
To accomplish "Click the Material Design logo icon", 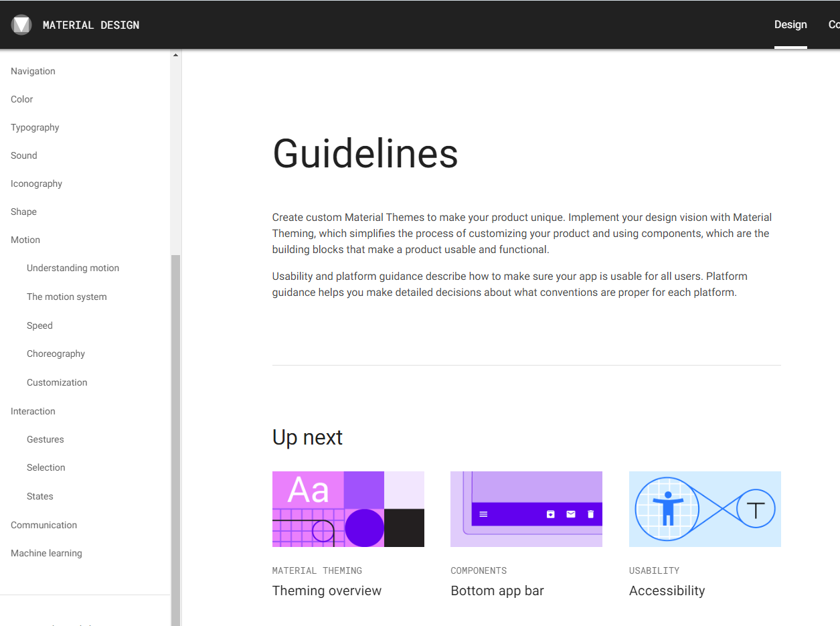I will tap(21, 25).
